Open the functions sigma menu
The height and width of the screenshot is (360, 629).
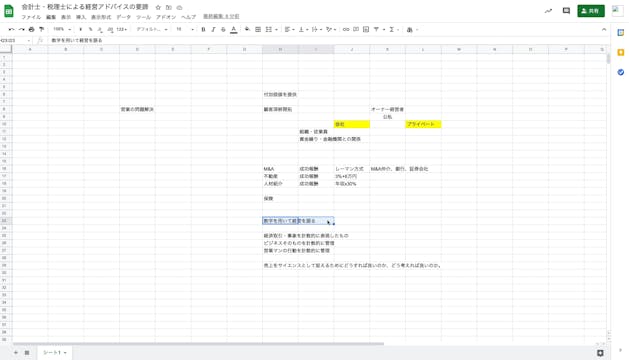point(392,29)
